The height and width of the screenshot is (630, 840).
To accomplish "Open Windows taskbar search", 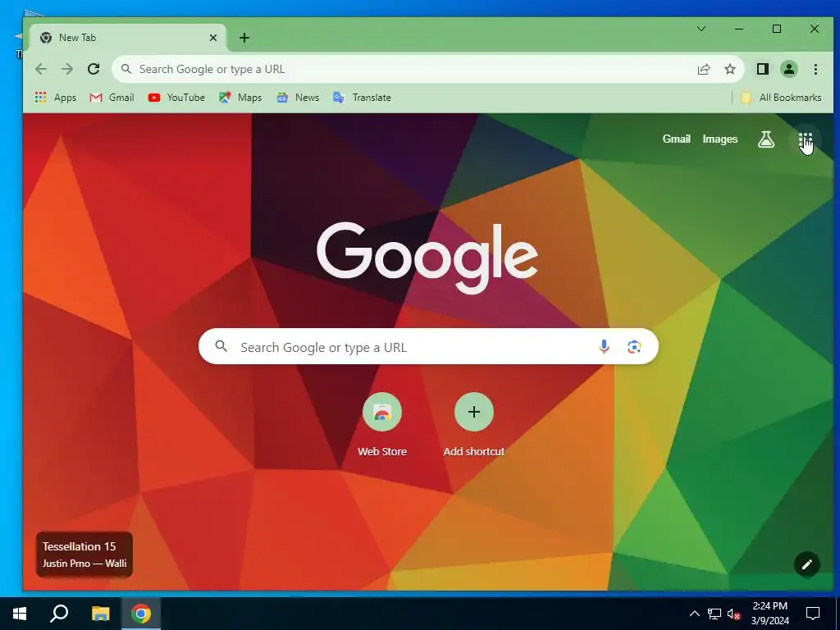I will point(59,614).
